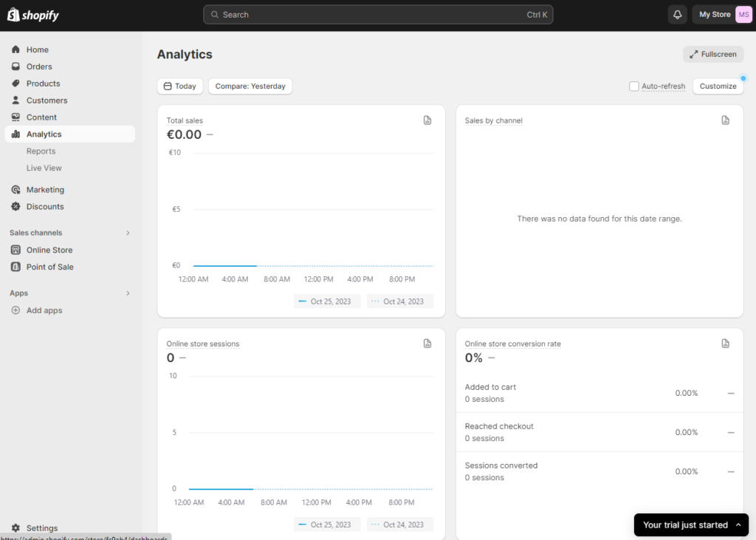The width and height of the screenshot is (756, 540).
Task: Click the Marketing target icon
Action: (16, 189)
